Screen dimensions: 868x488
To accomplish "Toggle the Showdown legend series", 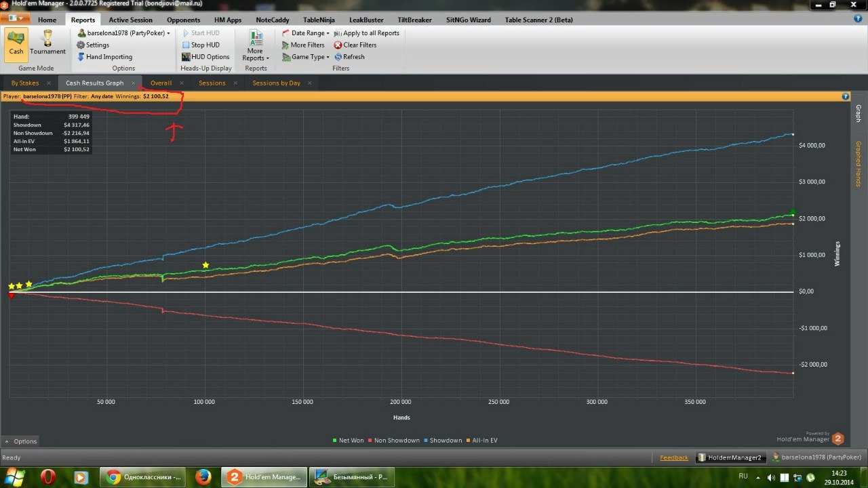I will tap(443, 441).
